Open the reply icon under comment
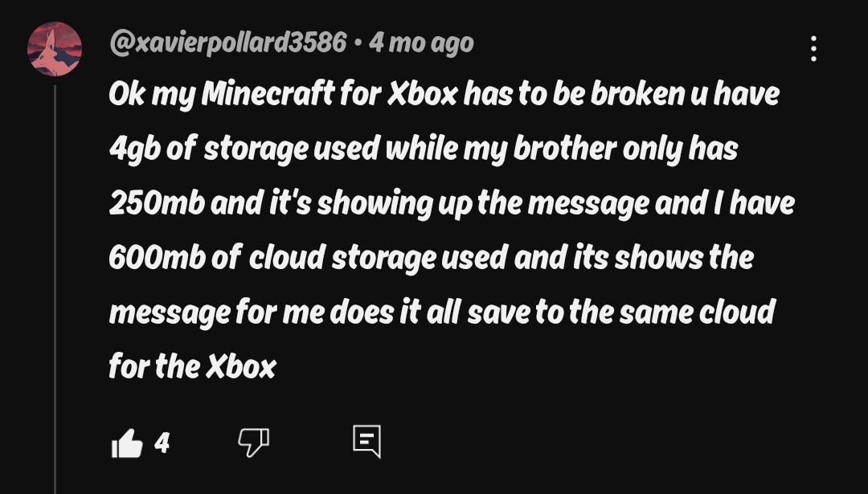868x494 pixels. [366, 441]
